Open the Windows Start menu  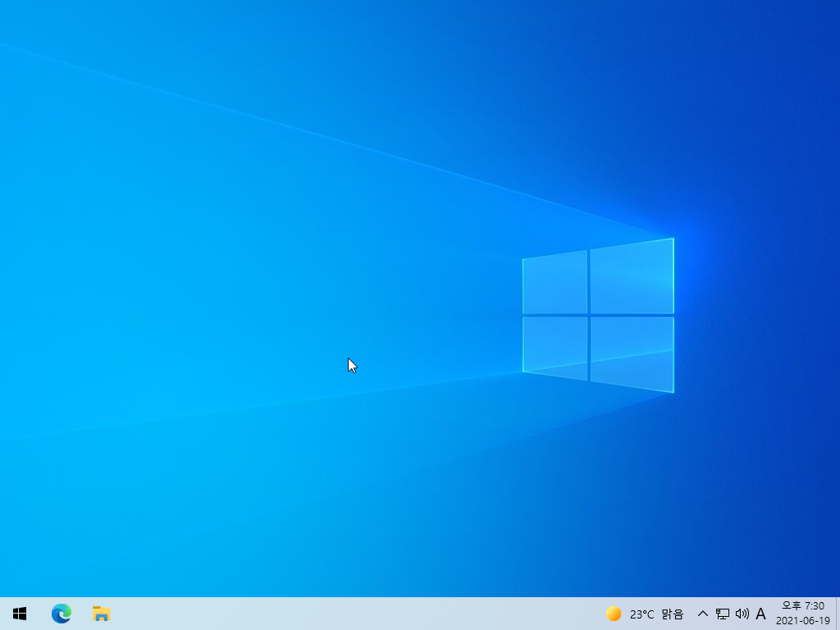[x=20, y=614]
